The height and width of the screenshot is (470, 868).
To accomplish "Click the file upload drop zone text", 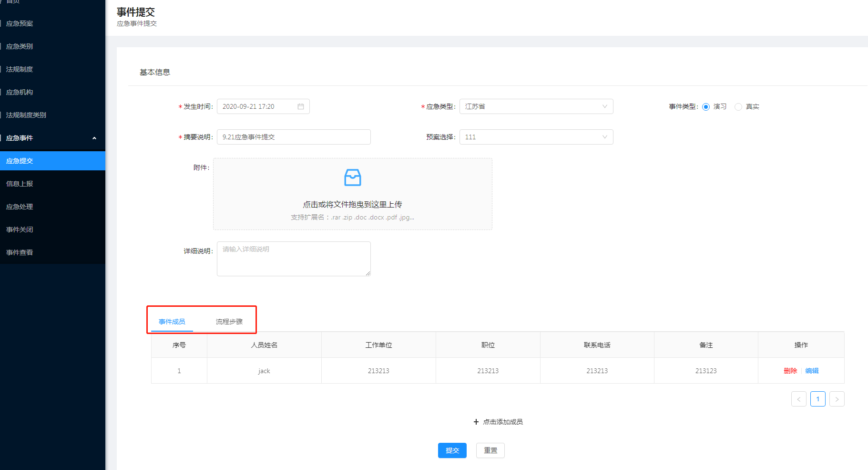I will (352, 204).
